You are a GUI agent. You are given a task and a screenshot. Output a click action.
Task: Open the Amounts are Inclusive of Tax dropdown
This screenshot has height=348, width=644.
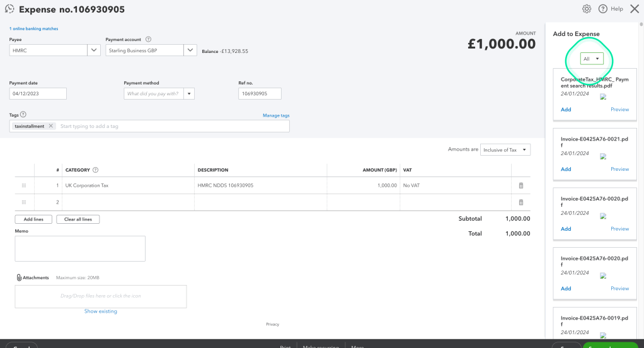click(505, 149)
